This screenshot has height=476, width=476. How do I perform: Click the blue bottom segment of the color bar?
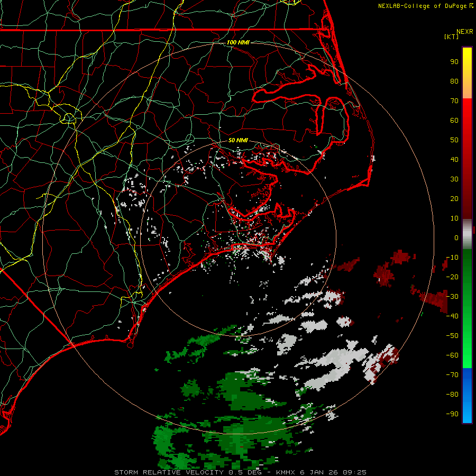point(467,396)
